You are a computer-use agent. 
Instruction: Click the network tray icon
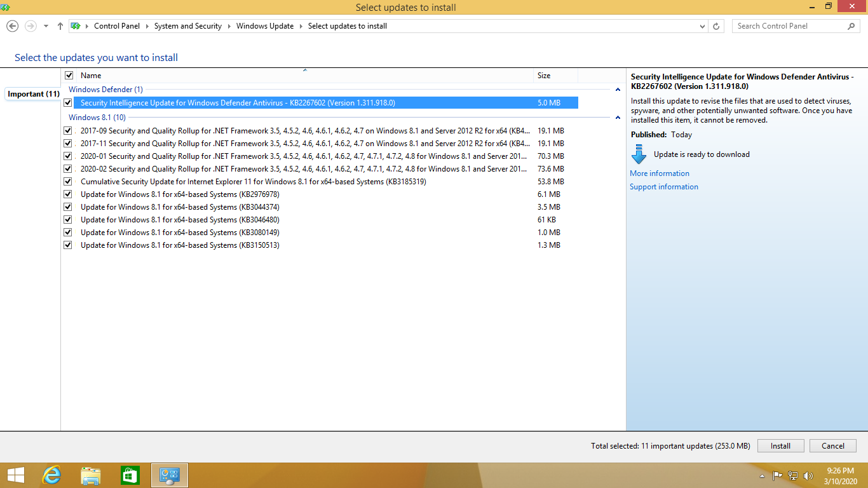(x=793, y=475)
